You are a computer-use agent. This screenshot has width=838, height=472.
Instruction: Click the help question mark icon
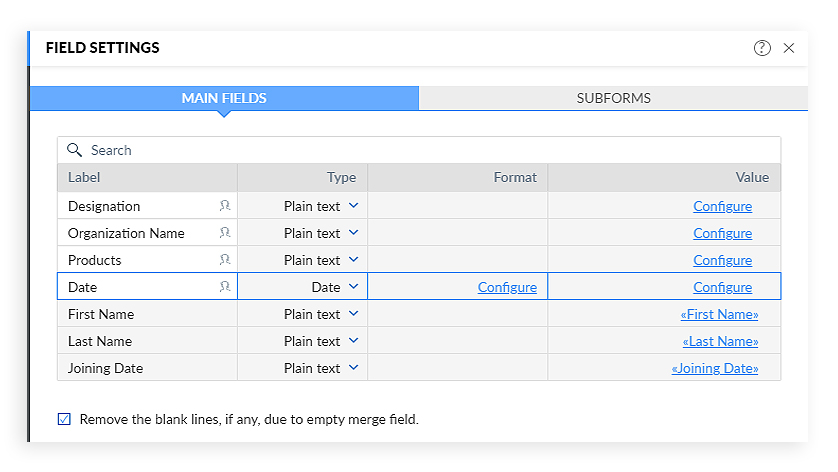pyautogui.click(x=762, y=48)
